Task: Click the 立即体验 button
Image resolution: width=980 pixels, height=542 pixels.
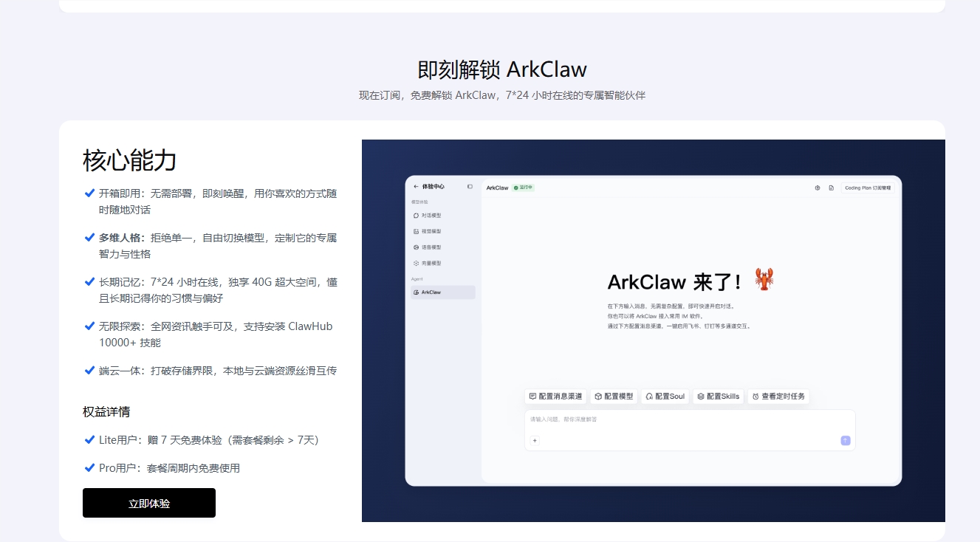Action: pyautogui.click(x=148, y=503)
